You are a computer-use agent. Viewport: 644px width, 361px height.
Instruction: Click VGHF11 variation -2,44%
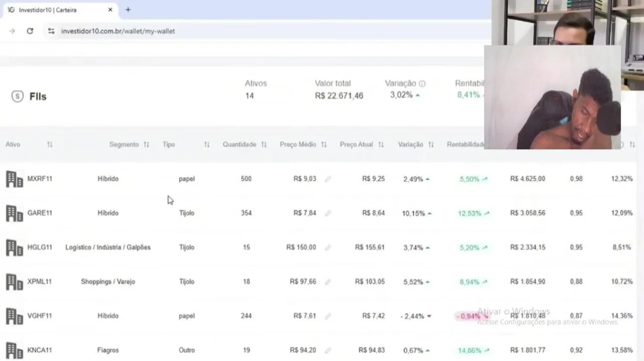(416, 316)
